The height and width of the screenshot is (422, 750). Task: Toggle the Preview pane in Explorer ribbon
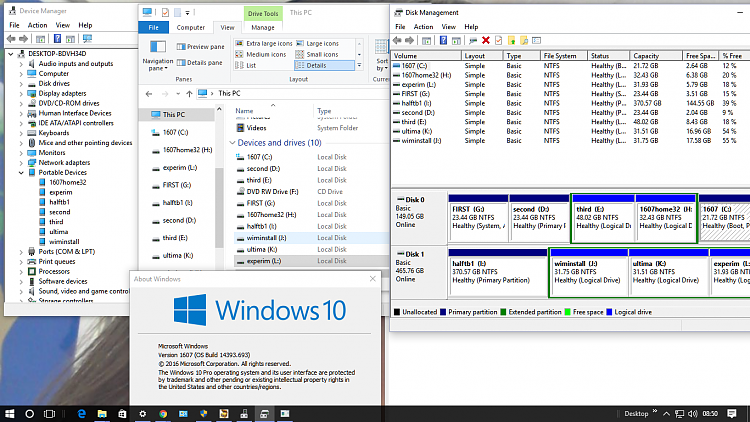point(200,46)
